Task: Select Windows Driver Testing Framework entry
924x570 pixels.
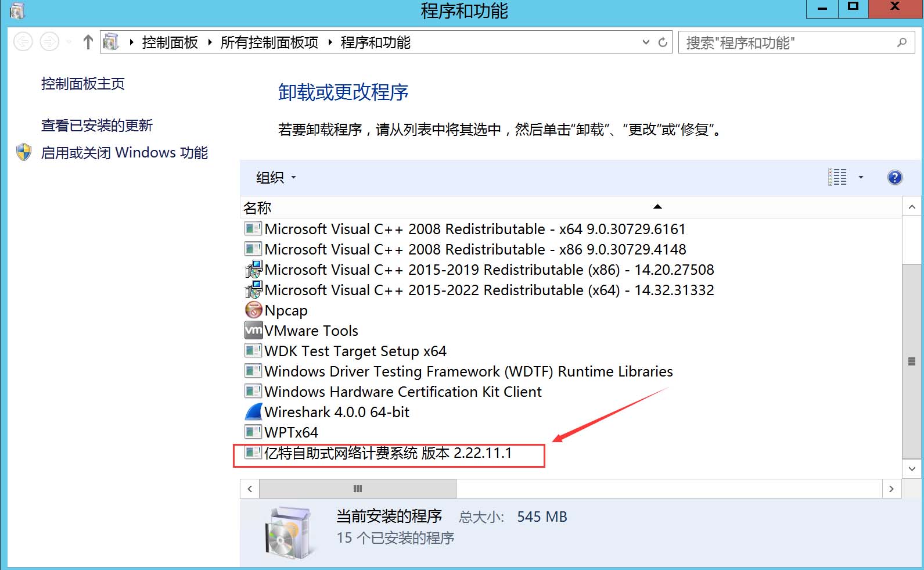Action: (459, 371)
